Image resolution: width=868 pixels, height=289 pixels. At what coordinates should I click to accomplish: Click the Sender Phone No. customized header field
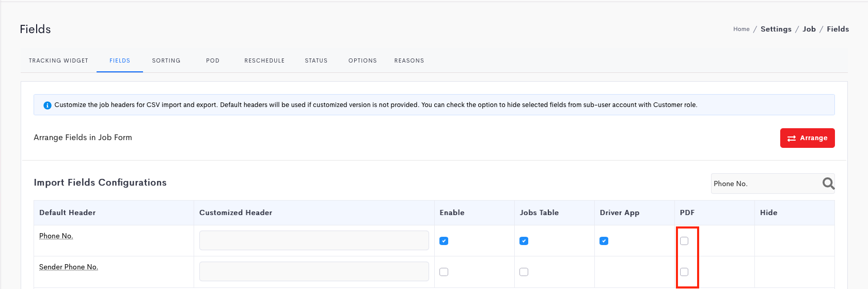[x=314, y=271]
